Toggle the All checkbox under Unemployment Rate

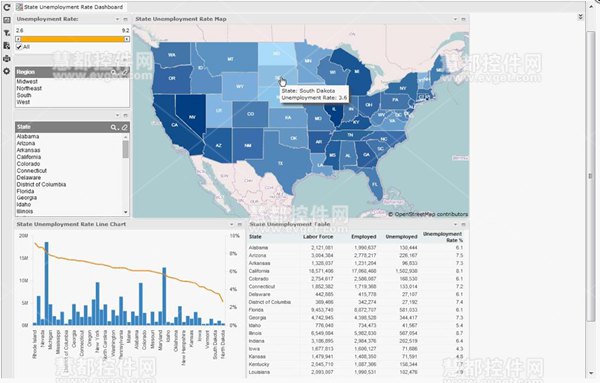19,47
